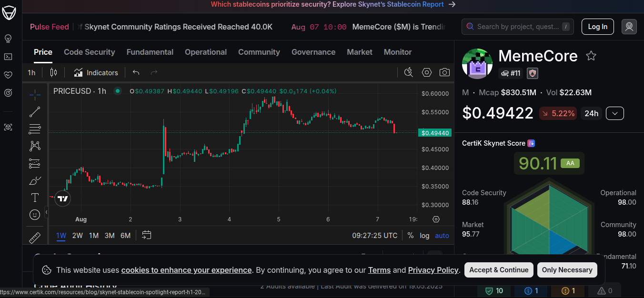This screenshot has width=644, height=298.
Task: Open the heartbeat monitor sidebar icon
Action: [8, 75]
